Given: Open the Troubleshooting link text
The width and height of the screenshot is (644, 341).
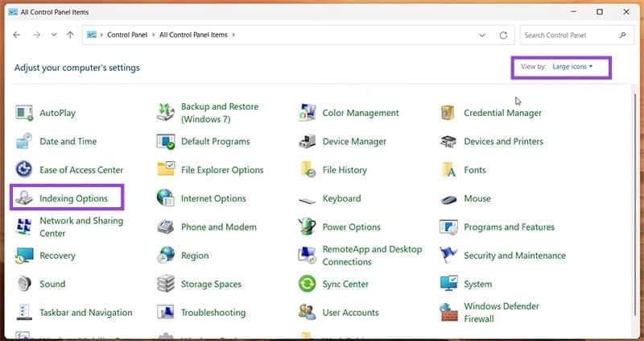Looking at the screenshot, I should (x=213, y=313).
